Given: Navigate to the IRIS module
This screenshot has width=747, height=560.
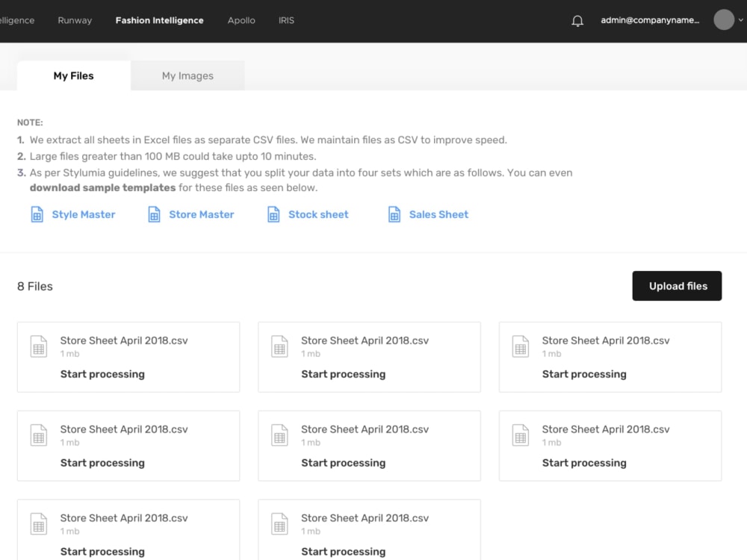Looking at the screenshot, I should coord(286,20).
